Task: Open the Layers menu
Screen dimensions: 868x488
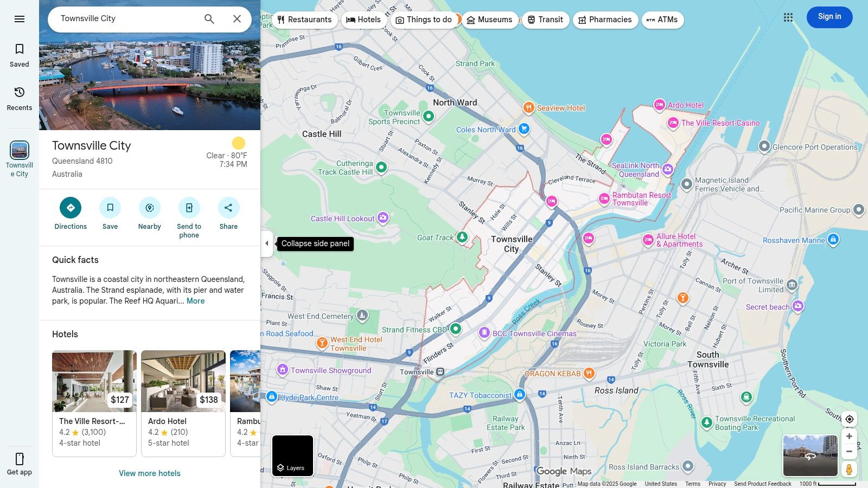Action: pyautogui.click(x=292, y=455)
